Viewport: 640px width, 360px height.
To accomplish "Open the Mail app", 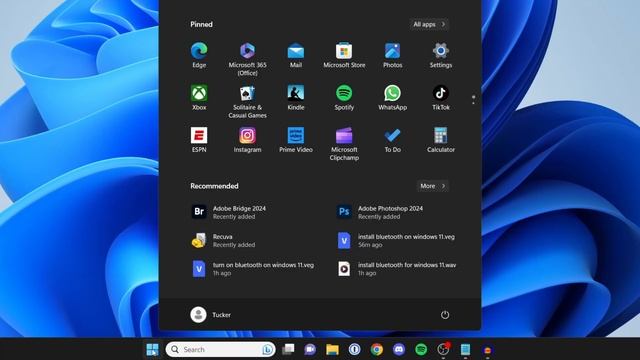I will pos(296,55).
